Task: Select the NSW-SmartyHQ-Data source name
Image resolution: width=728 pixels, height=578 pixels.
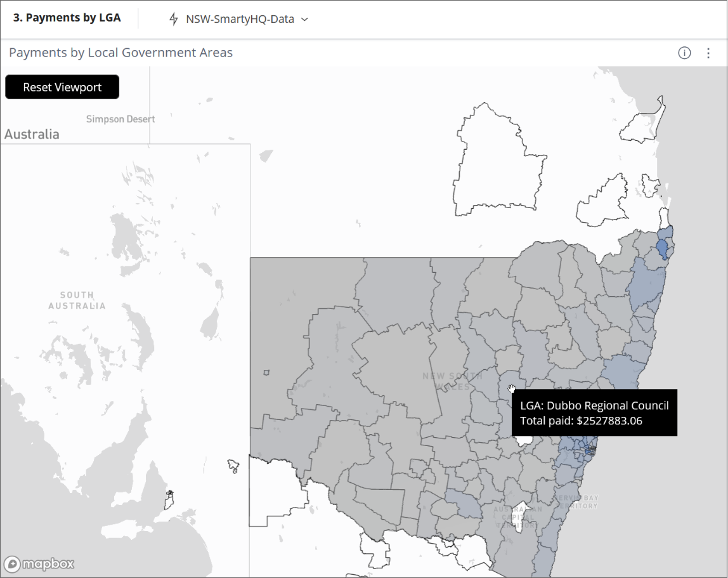Action: (240, 19)
